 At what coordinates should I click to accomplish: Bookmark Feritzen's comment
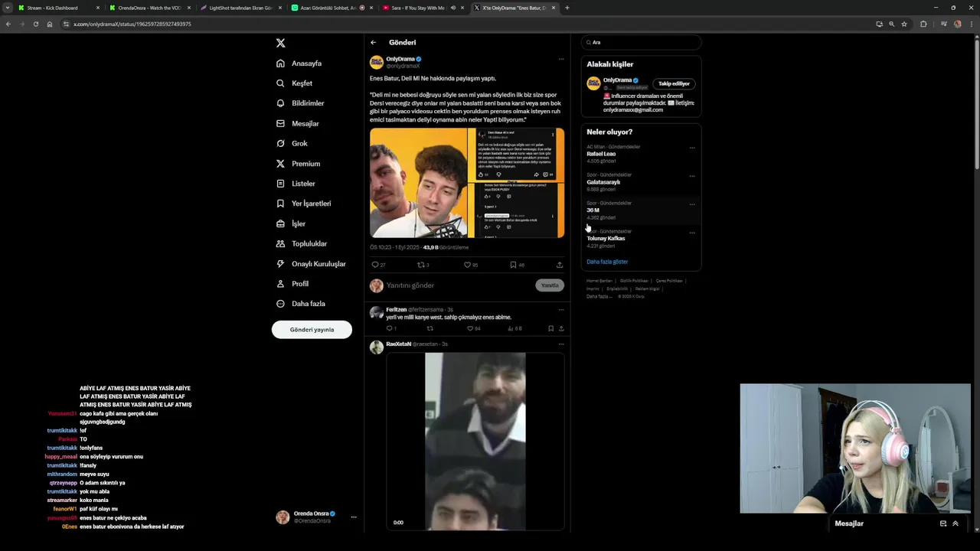click(550, 328)
